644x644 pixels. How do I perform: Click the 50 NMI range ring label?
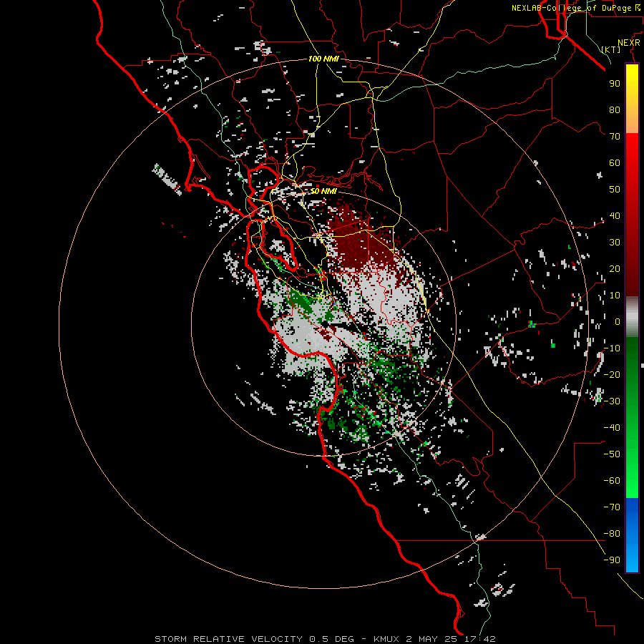(x=323, y=191)
